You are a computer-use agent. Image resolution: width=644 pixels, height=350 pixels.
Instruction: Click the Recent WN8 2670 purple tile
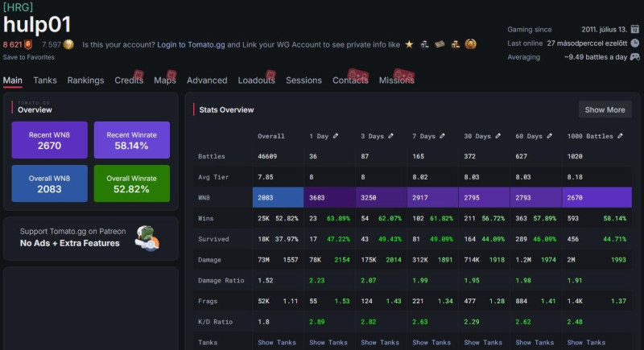[x=50, y=140]
